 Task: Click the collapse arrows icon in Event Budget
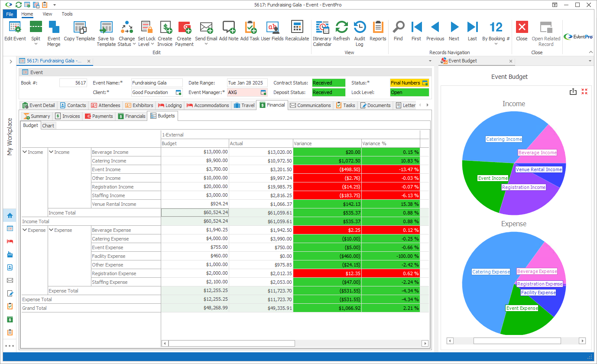click(584, 91)
